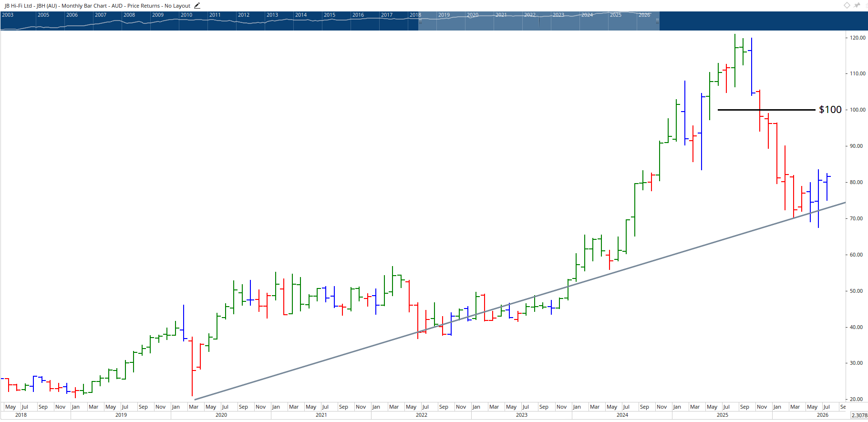
Task: Click the right handle of the navigator range
Action: coord(658,21)
